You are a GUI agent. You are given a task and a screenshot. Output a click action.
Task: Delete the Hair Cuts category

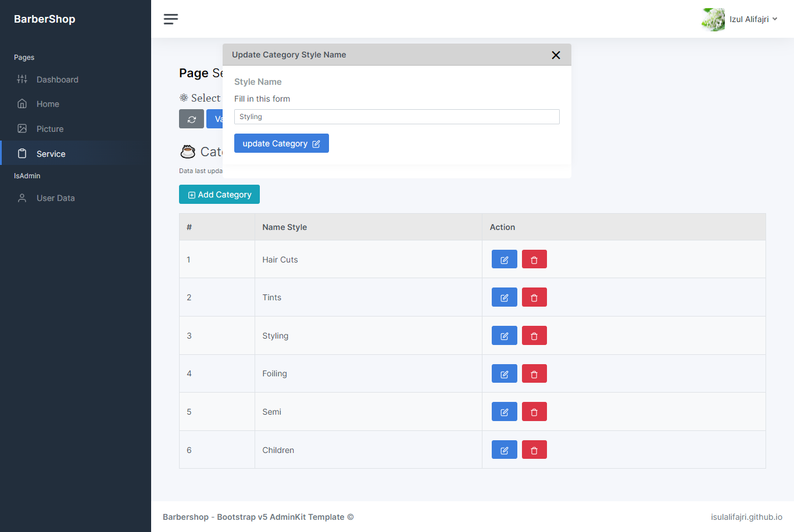pos(534,260)
